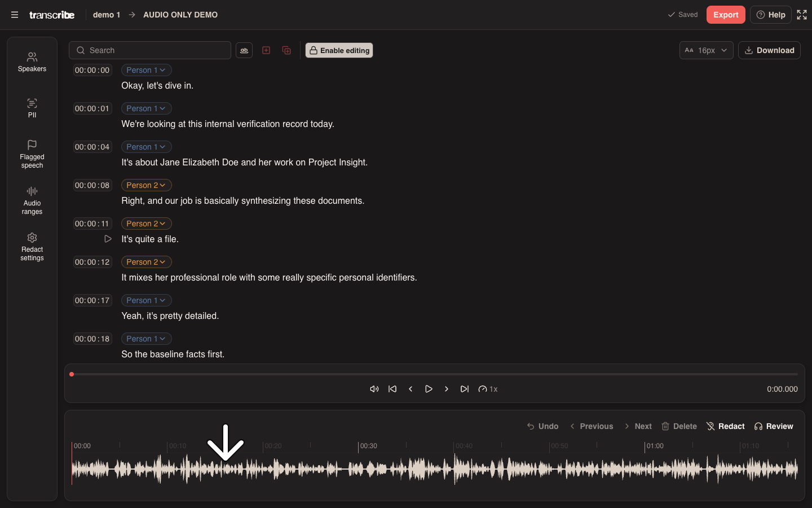This screenshot has width=812, height=508.
Task: Open Audio ranges panel
Action: tap(32, 200)
